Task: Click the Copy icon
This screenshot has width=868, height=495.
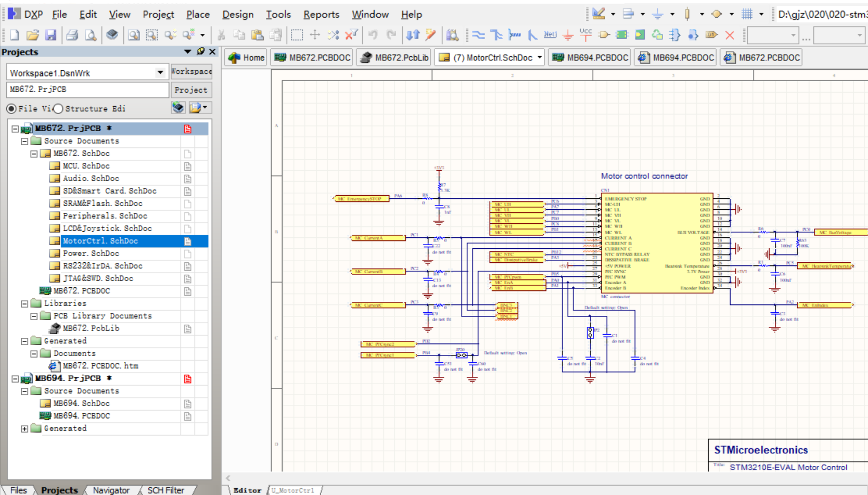Action: click(x=239, y=35)
